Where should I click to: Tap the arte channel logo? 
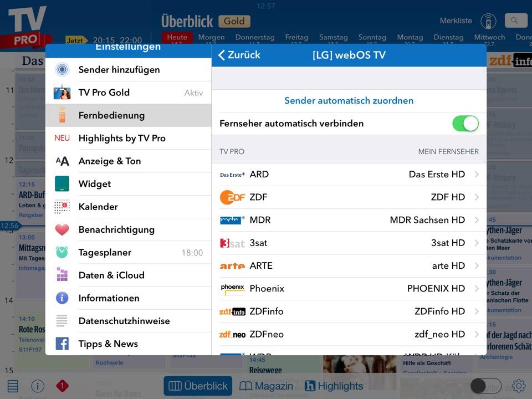[232, 266]
